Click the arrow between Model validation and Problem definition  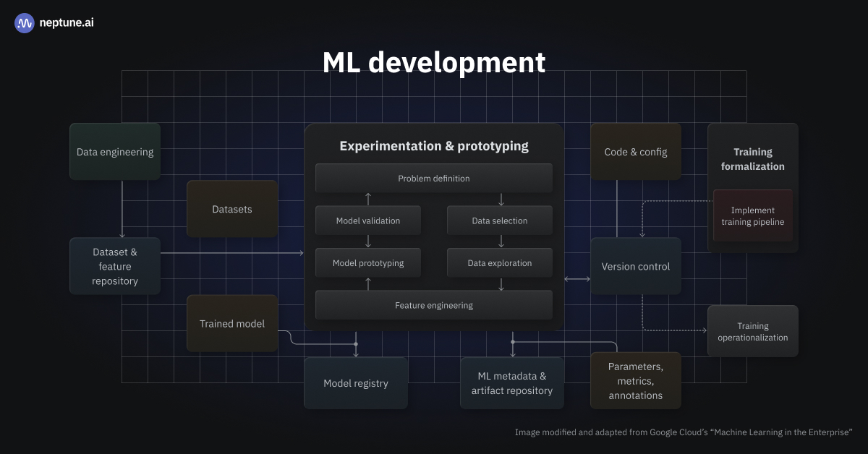(368, 197)
